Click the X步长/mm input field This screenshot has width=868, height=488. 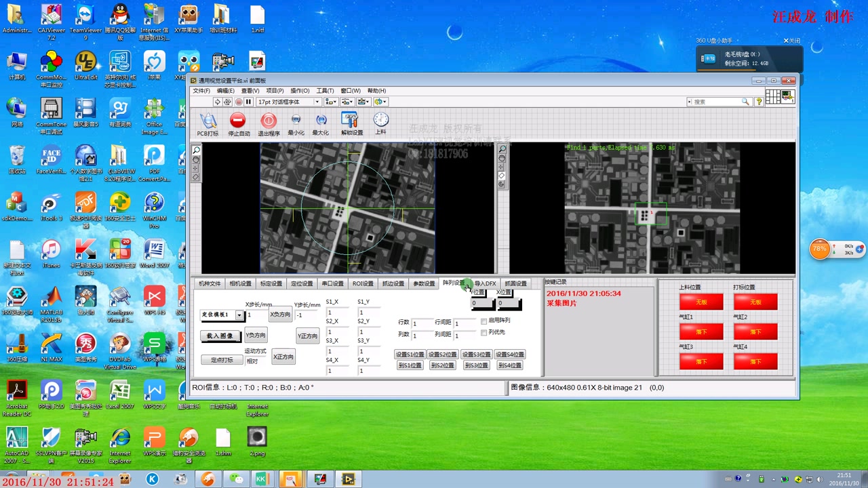point(256,315)
